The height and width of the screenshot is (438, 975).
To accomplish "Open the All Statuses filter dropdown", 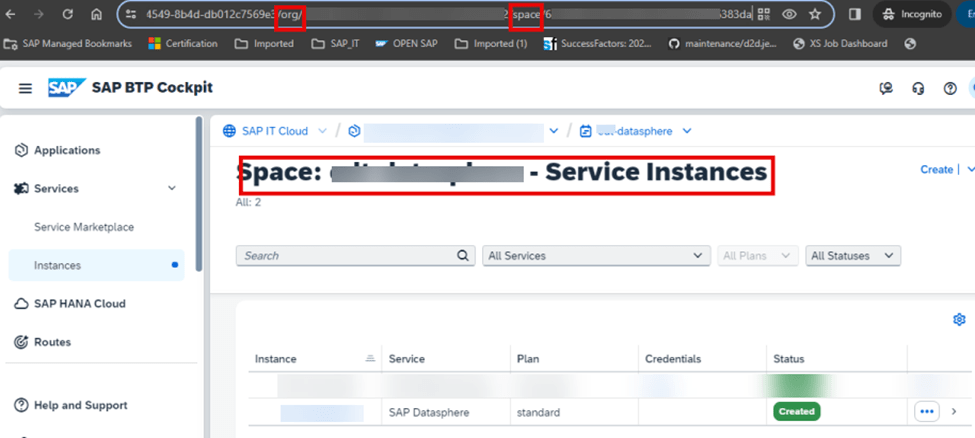I will pos(853,256).
